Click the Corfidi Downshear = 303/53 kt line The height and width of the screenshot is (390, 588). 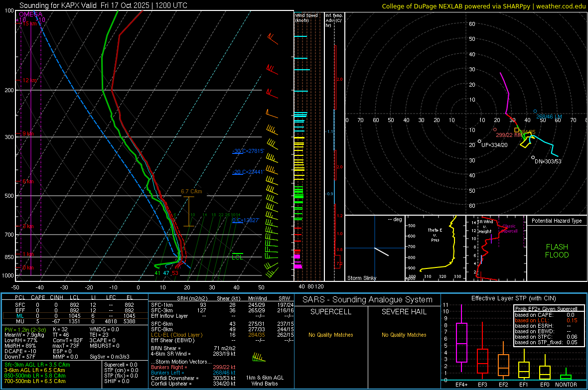click(x=193, y=378)
